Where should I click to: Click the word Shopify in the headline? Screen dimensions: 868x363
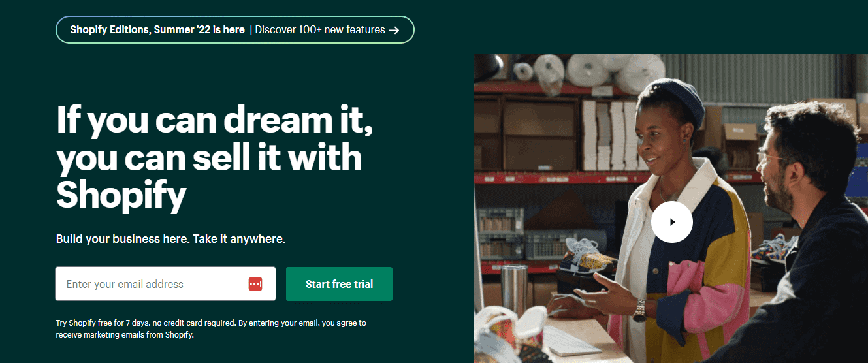(121, 194)
